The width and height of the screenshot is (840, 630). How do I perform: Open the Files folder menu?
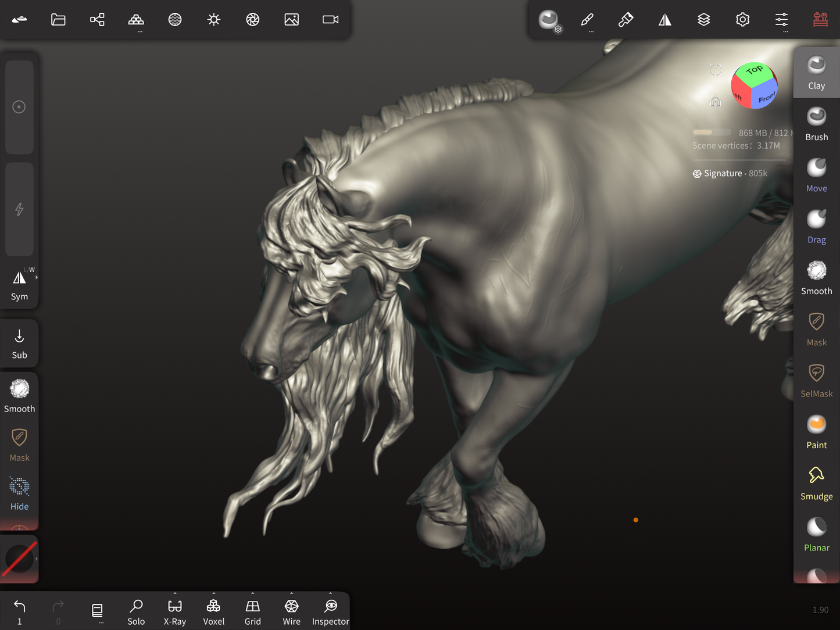pos(58,20)
